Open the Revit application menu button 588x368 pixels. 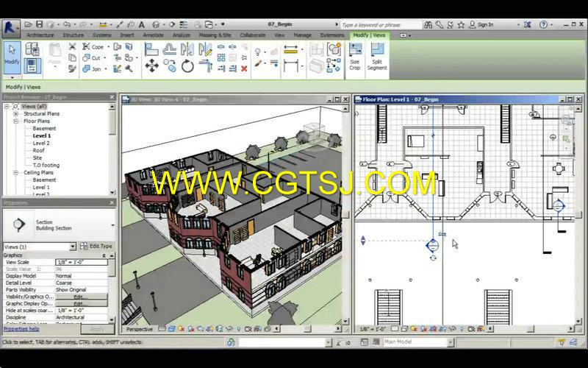click(10, 29)
